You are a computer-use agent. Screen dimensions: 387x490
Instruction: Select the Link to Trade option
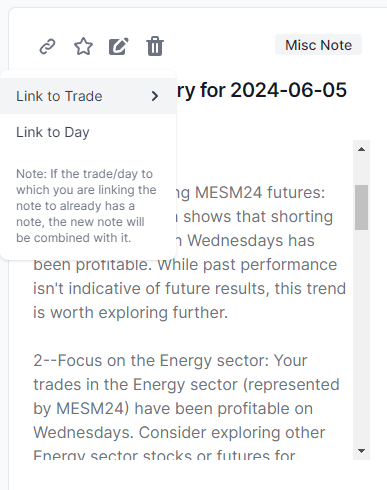[88, 96]
